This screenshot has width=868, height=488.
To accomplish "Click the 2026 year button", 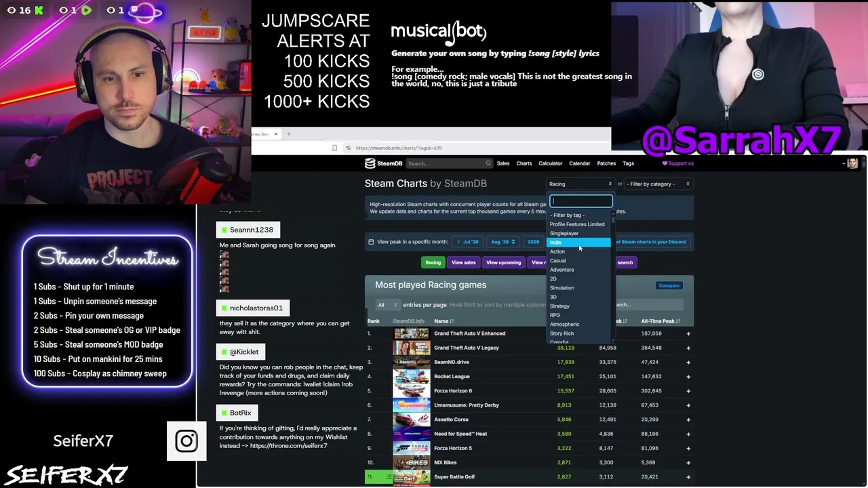I will pyautogui.click(x=534, y=242).
